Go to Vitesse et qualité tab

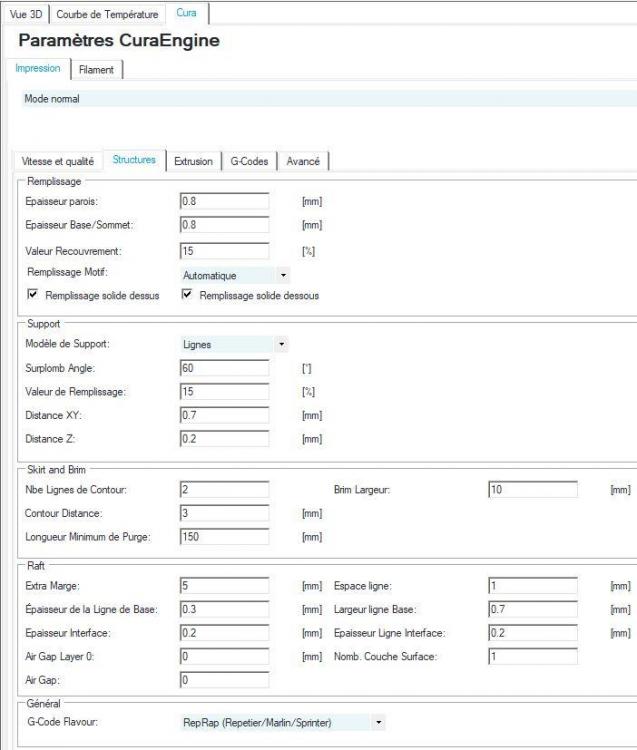click(x=57, y=161)
